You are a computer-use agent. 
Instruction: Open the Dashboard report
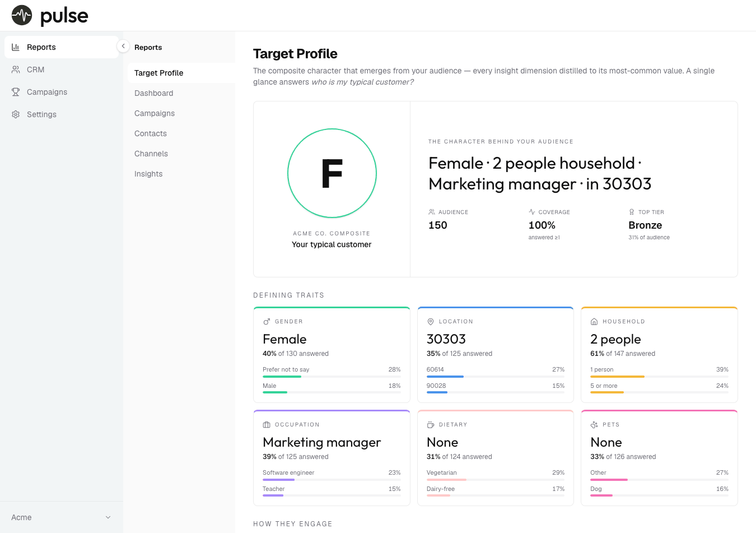181,93
